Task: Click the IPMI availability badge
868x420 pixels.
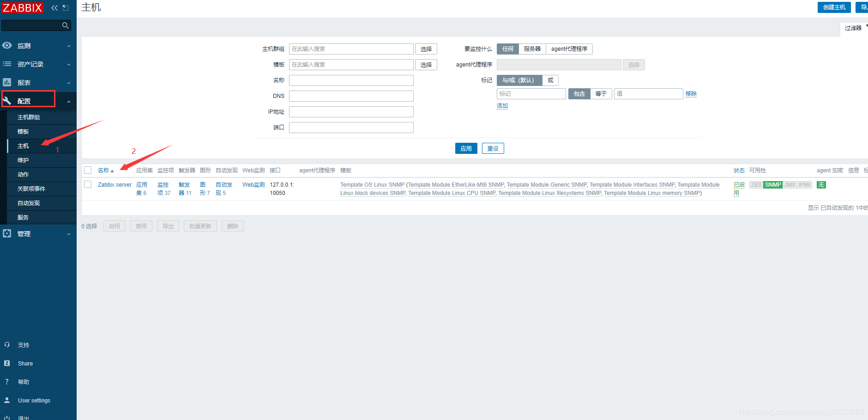Action: pos(805,185)
